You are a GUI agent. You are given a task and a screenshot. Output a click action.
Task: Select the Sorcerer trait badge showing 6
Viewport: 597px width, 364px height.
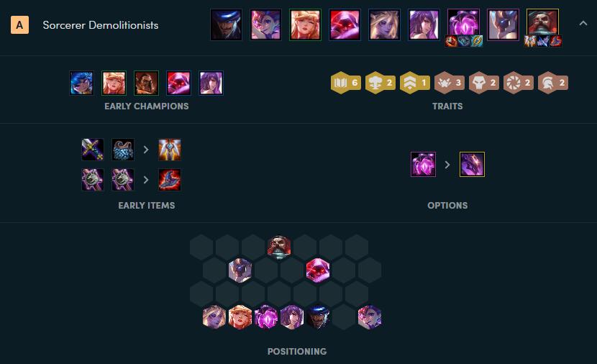345,83
